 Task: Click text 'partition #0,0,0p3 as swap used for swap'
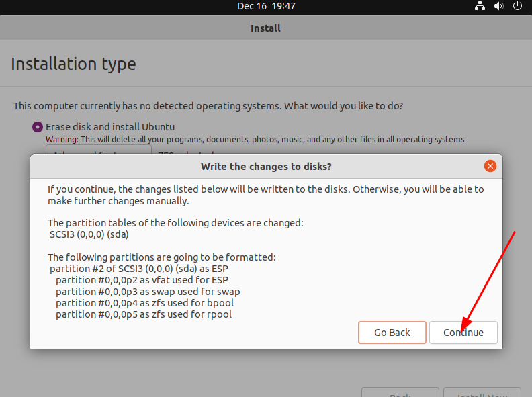(148, 292)
